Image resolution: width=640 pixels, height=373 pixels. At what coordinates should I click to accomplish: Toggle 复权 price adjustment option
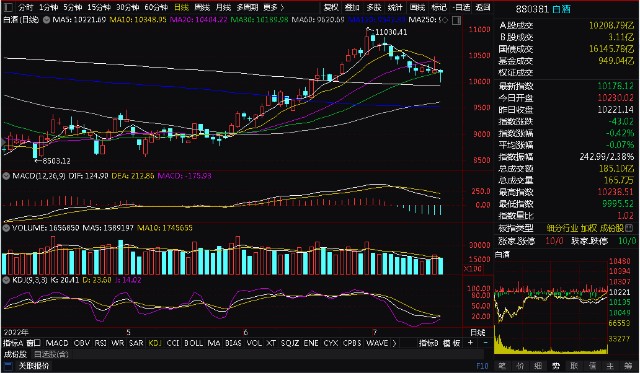331,7
